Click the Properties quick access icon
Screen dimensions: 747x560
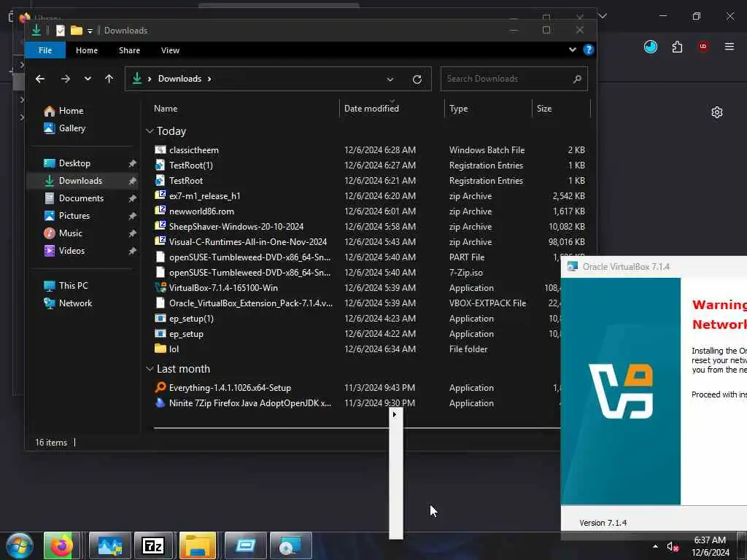(x=61, y=31)
